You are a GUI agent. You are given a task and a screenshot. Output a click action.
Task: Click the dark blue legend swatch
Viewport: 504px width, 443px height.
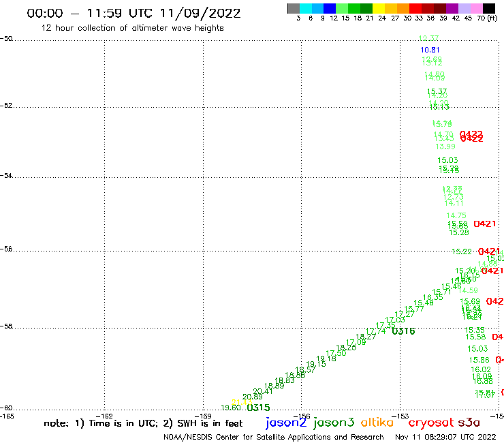[x=330, y=8]
